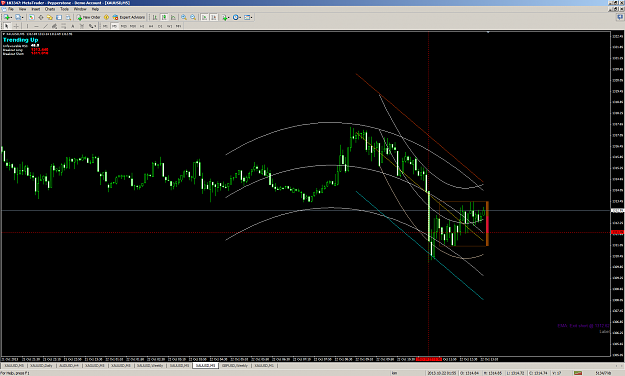Open the File menu
This screenshot has height=376, width=625.
11,9
